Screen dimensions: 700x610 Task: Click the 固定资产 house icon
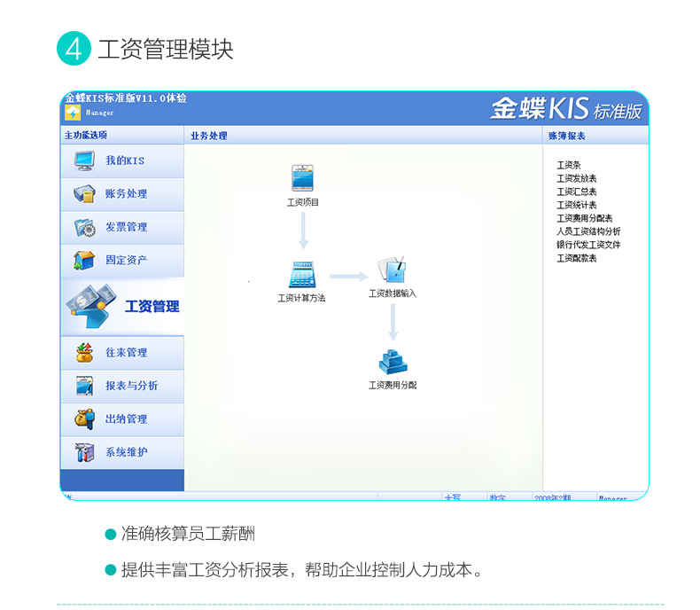(x=84, y=260)
